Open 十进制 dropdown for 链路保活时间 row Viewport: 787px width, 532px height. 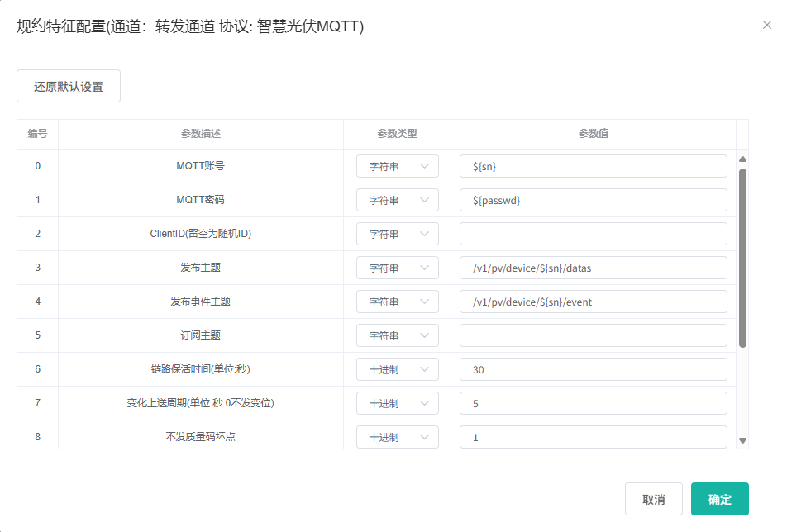397,369
